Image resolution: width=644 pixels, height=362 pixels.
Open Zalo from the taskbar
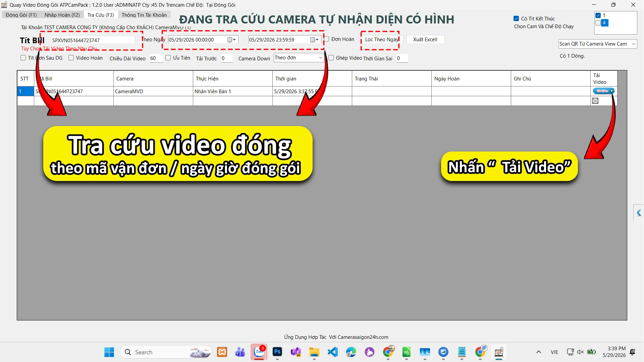[x=259, y=352]
